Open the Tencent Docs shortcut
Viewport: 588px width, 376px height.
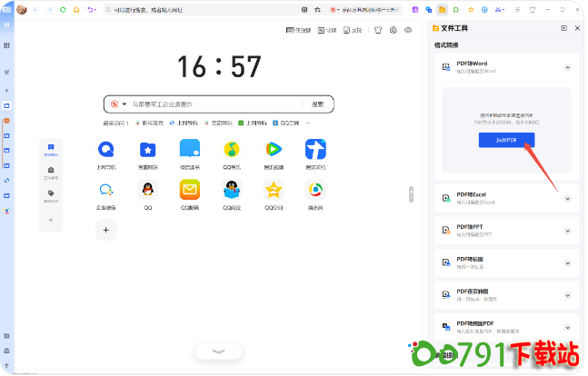pyautogui.click(x=315, y=149)
